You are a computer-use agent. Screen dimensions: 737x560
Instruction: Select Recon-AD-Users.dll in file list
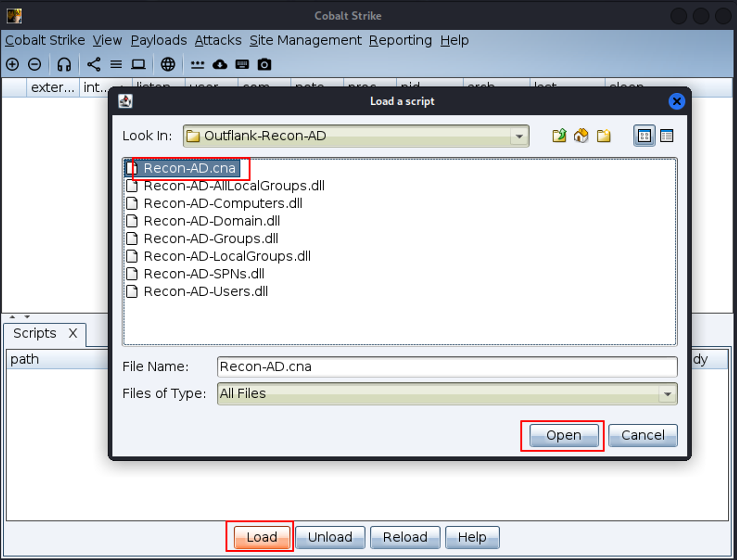pos(197,292)
